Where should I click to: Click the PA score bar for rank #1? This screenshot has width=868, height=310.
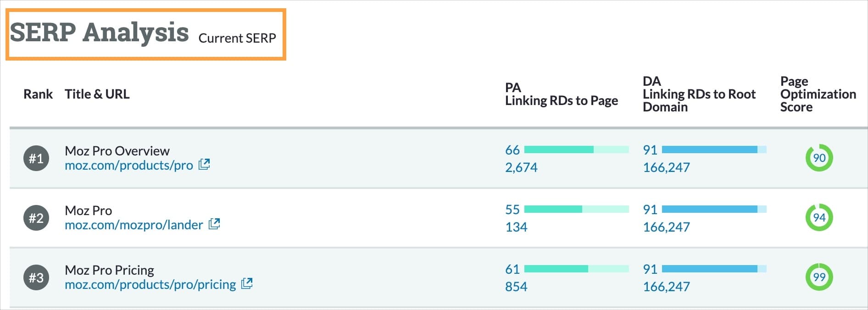(576, 149)
